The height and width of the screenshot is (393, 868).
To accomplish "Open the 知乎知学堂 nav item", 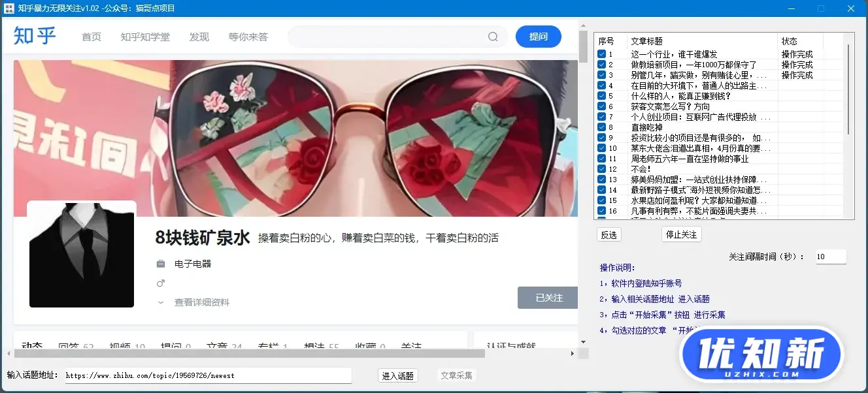I will tap(145, 37).
